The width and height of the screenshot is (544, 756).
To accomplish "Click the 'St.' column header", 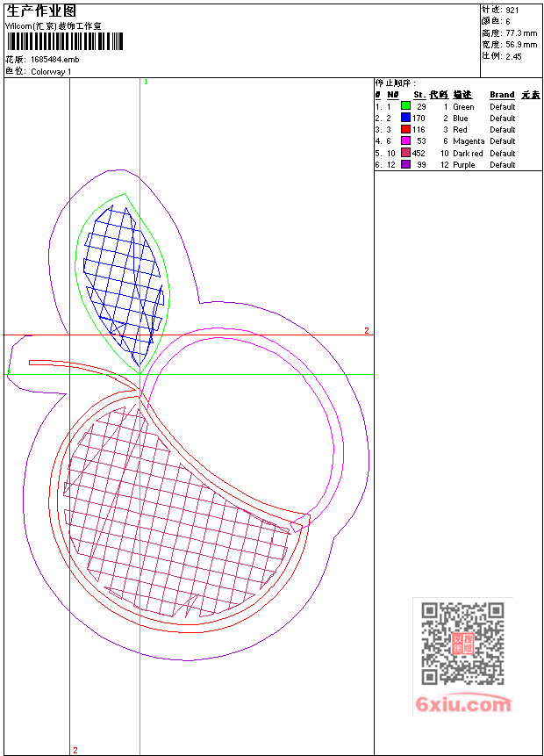I will tap(419, 95).
